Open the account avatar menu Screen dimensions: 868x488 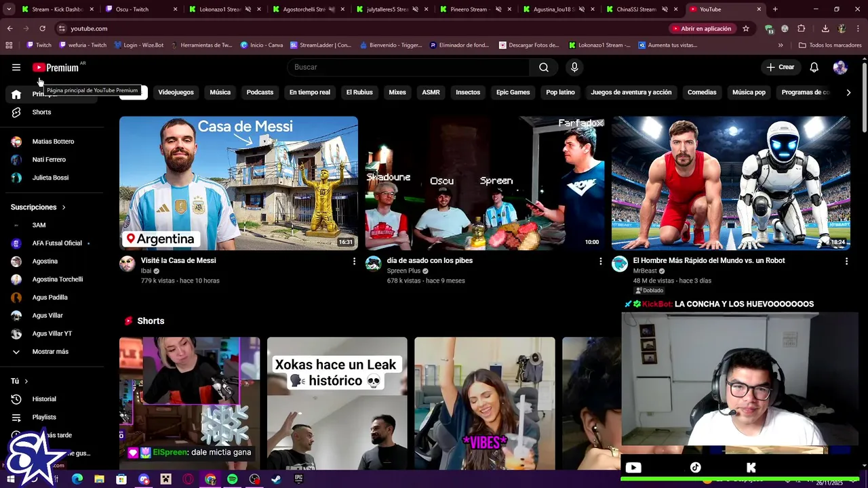pos(840,67)
